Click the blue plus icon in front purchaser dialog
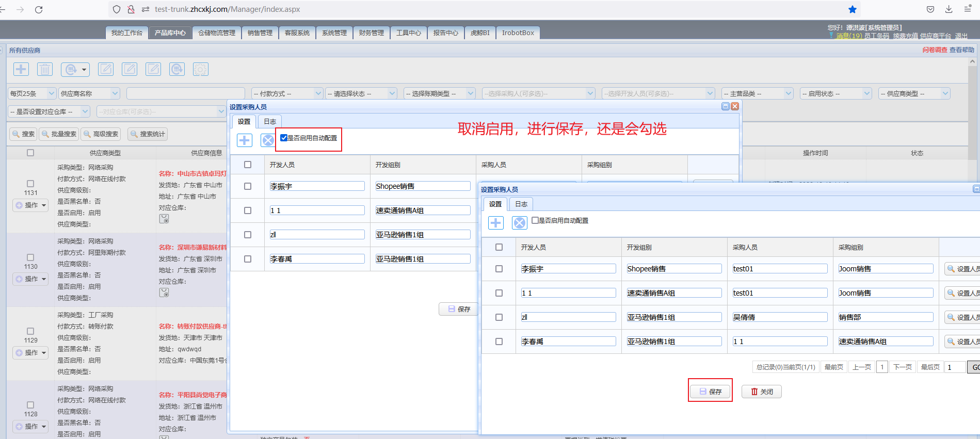The height and width of the screenshot is (439, 980). (496, 223)
